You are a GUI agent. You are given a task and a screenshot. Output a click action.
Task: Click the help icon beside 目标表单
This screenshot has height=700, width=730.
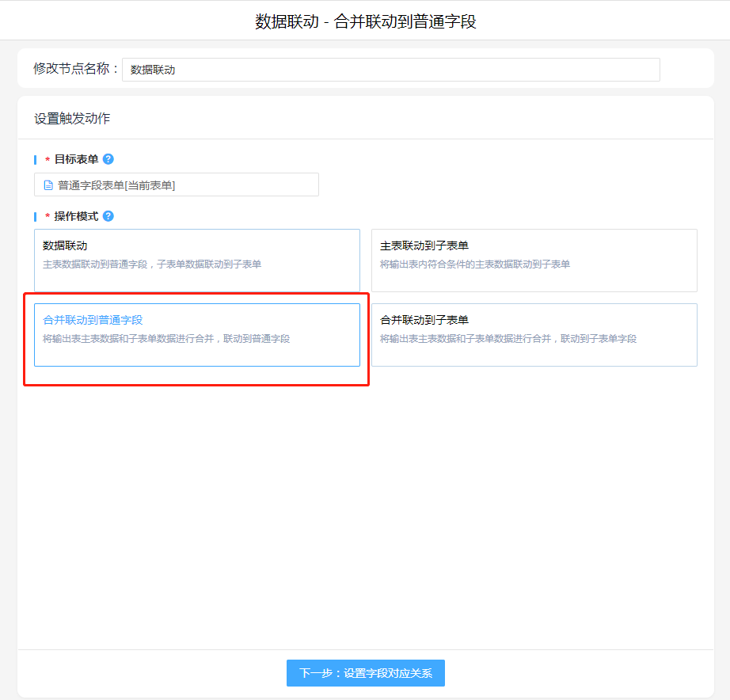pyautogui.click(x=108, y=159)
